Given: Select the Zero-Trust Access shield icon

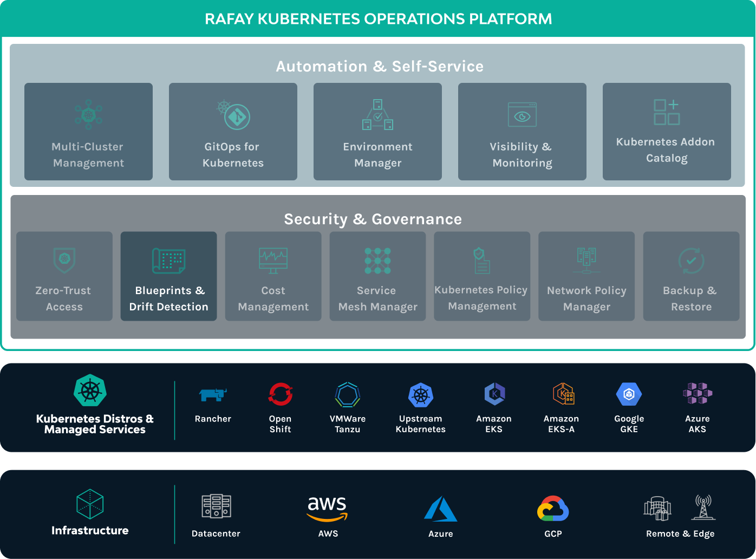Looking at the screenshot, I should point(64,260).
